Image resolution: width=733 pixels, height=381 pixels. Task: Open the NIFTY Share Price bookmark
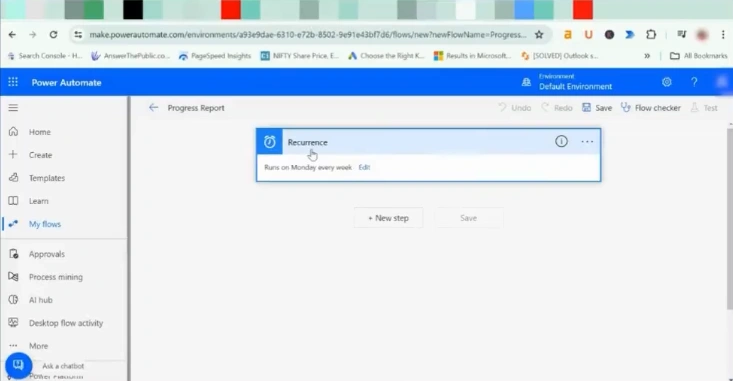300,56
